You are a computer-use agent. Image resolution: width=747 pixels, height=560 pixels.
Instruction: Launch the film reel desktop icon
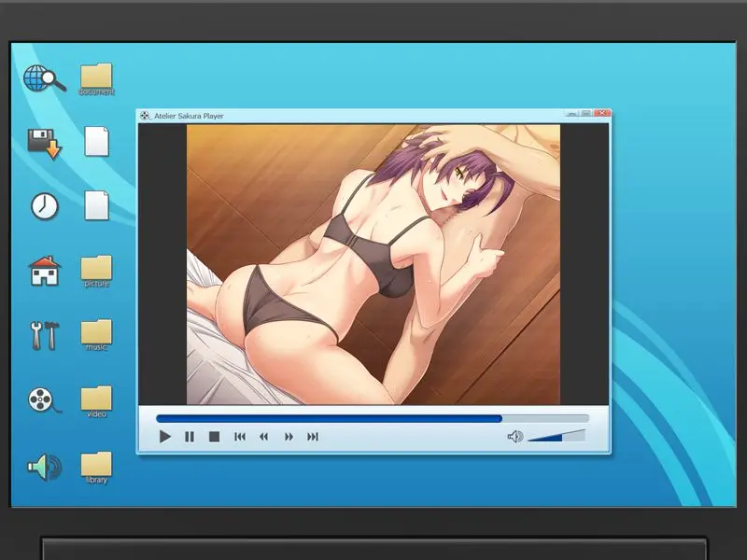[43, 400]
